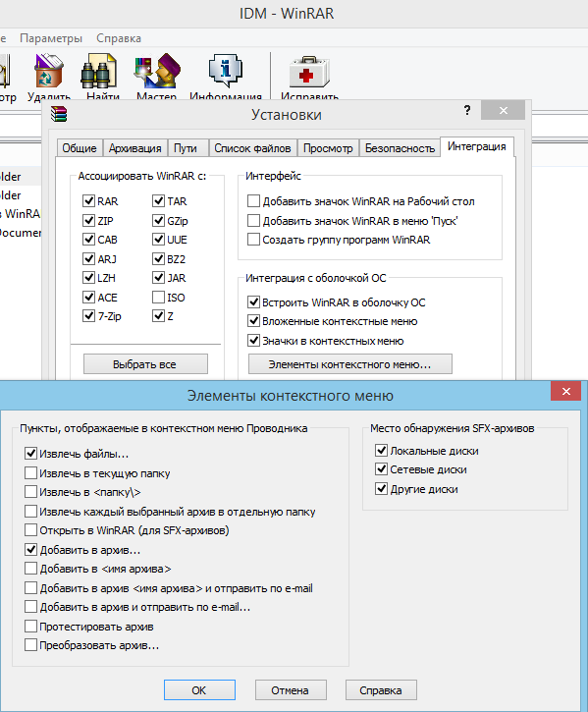Uncheck the 7-Zip checkbox
588x712 pixels.
pos(88,316)
